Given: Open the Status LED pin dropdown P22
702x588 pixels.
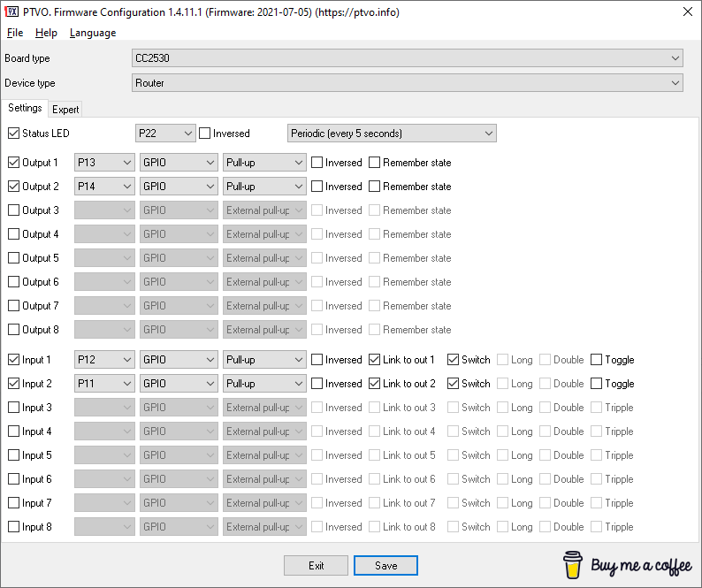Looking at the screenshot, I should point(165,134).
